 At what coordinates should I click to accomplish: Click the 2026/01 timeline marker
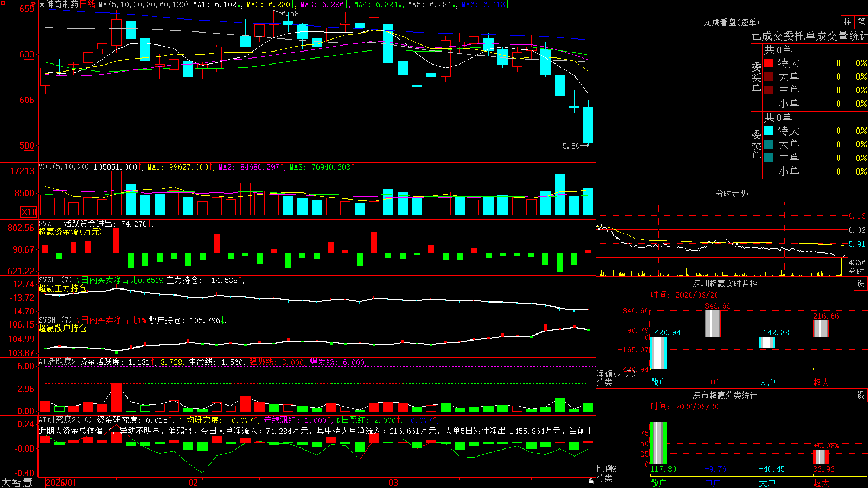click(61, 483)
